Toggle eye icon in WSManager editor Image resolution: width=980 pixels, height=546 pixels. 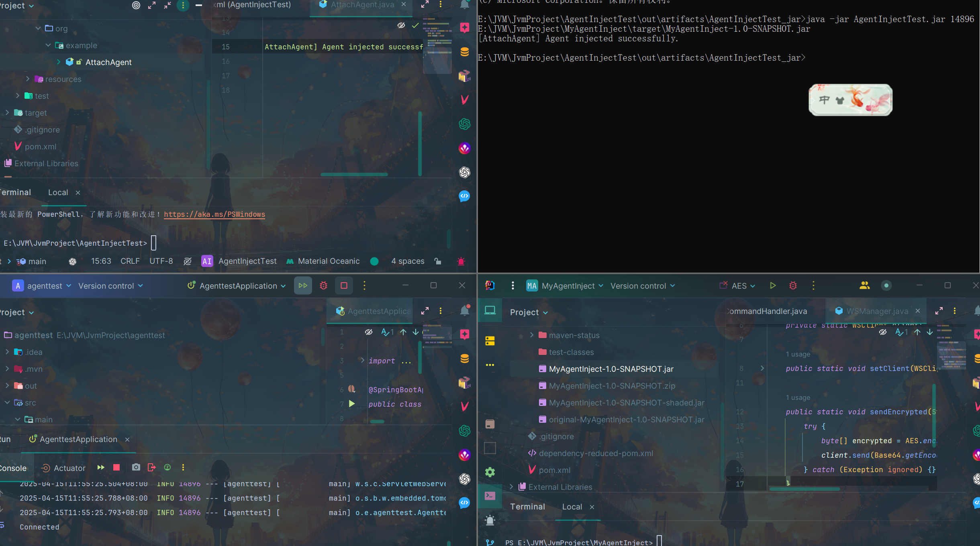882,332
